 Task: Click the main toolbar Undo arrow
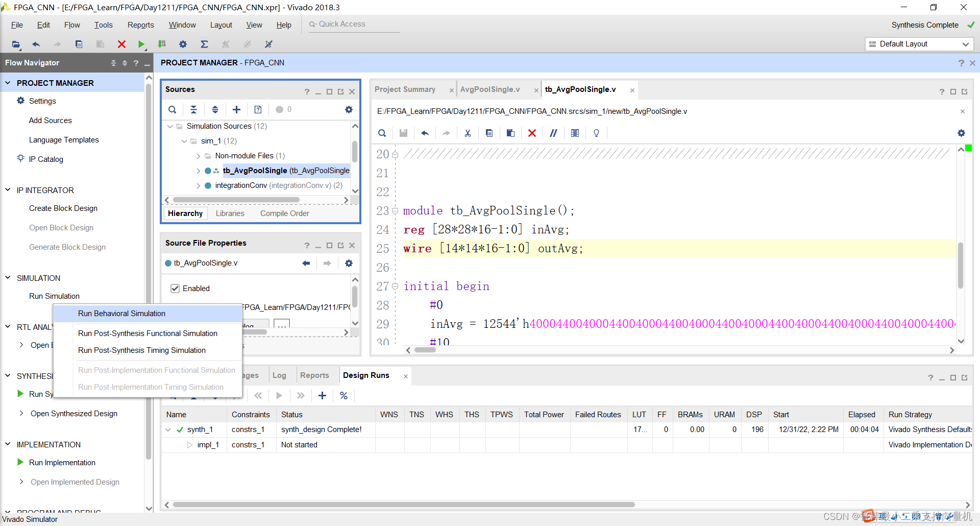coord(36,44)
